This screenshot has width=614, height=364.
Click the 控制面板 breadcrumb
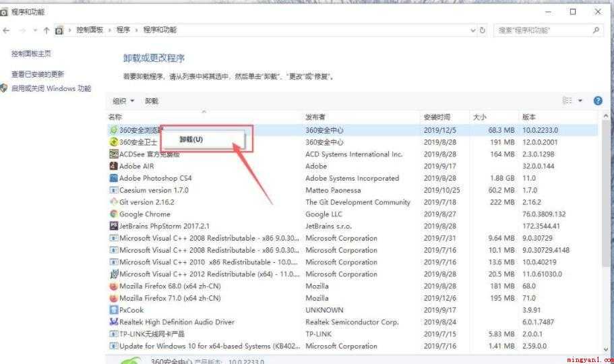(90, 30)
